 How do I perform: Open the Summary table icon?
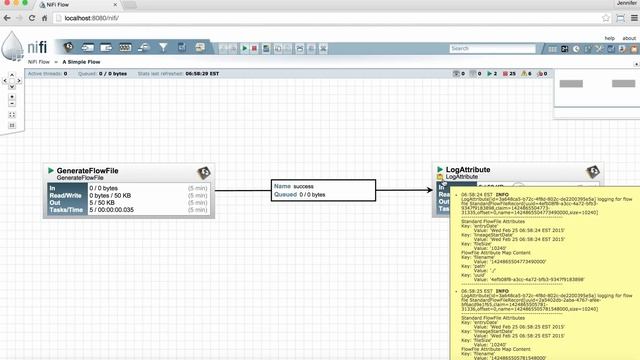(x=553, y=49)
